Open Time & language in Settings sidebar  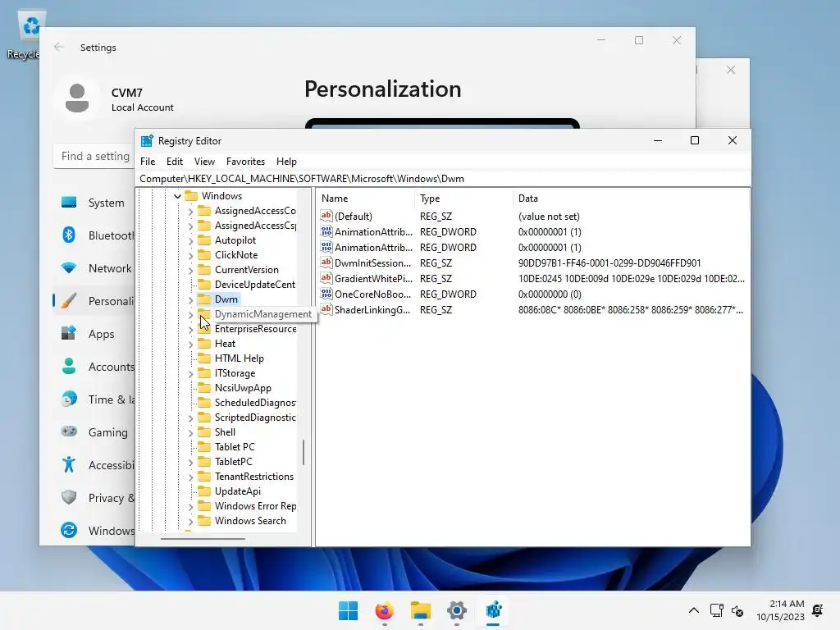[x=94, y=399]
